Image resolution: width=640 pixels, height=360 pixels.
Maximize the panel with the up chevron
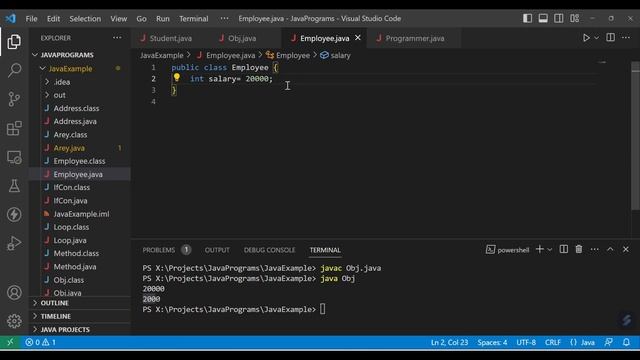pos(610,249)
